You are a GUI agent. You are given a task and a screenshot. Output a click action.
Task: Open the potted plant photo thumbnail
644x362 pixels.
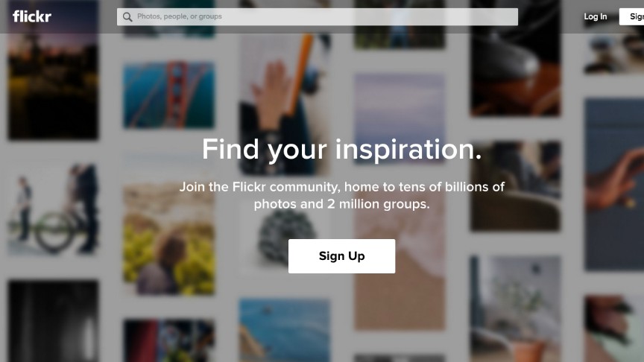click(515, 308)
